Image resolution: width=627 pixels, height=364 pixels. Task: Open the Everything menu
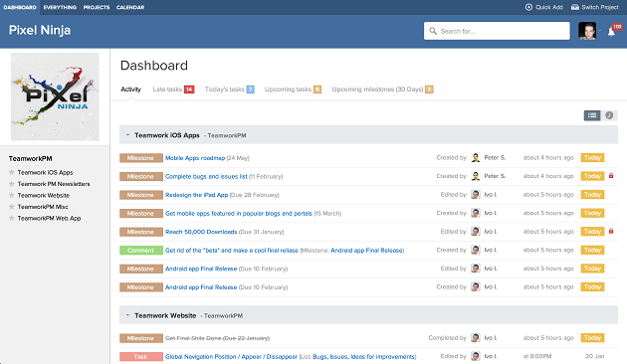(60, 7)
